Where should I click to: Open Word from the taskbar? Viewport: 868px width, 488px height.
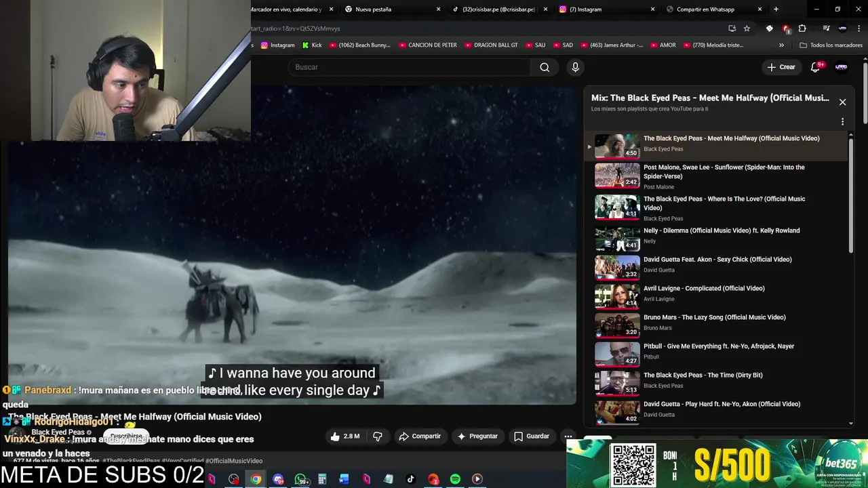point(344,479)
